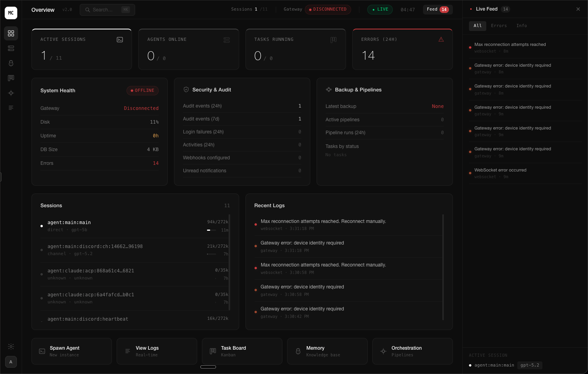Open Logs via the sidebar lines icon
This screenshot has width=588, height=374.
pos(11,108)
